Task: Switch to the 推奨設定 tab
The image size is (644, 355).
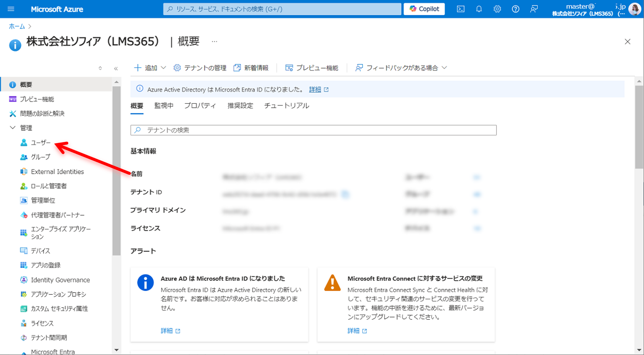Action: 240,106
